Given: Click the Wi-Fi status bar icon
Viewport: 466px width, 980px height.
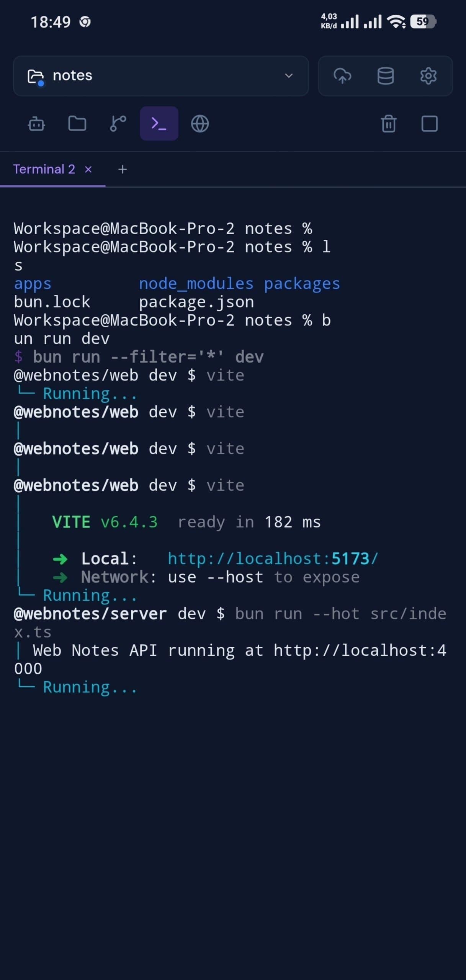Looking at the screenshot, I should coord(396,22).
